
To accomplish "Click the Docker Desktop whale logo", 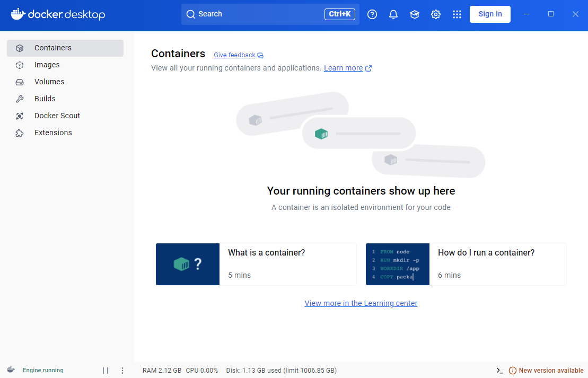I will coord(18,14).
